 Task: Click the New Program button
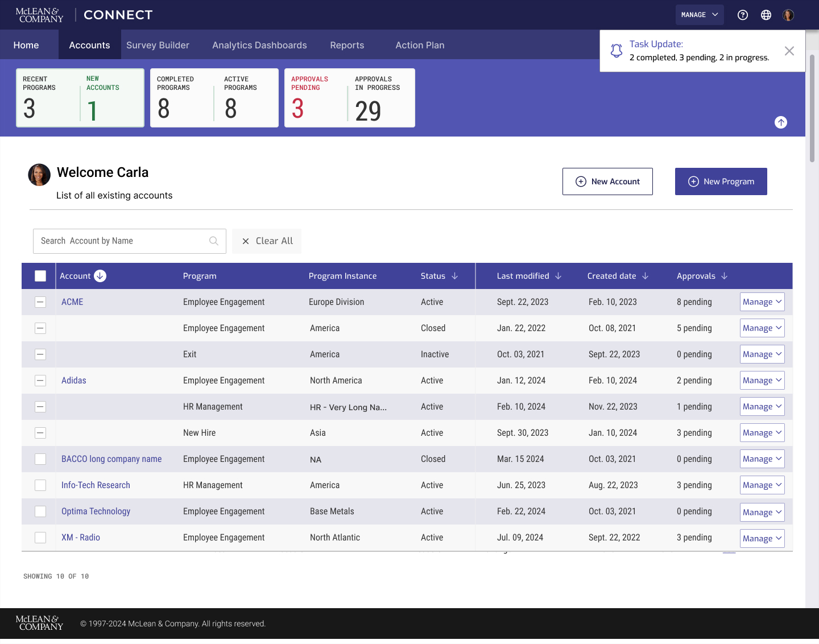coord(721,181)
